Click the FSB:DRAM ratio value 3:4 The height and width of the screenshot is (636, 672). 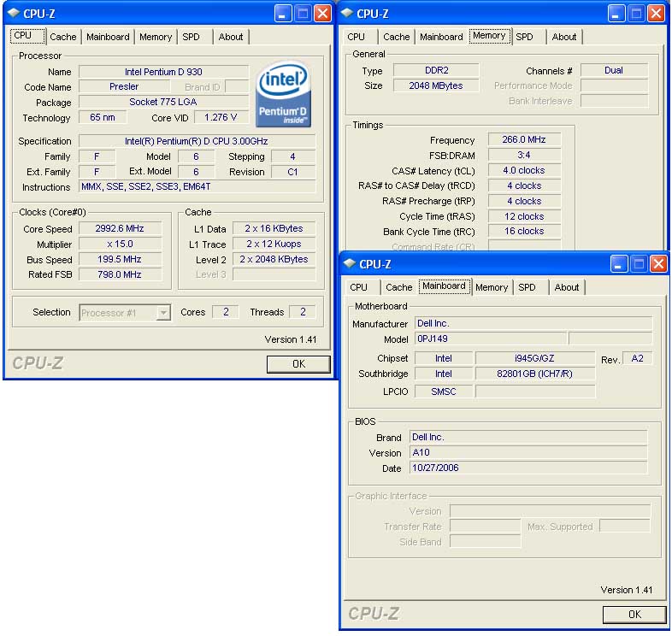click(x=524, y=155)
